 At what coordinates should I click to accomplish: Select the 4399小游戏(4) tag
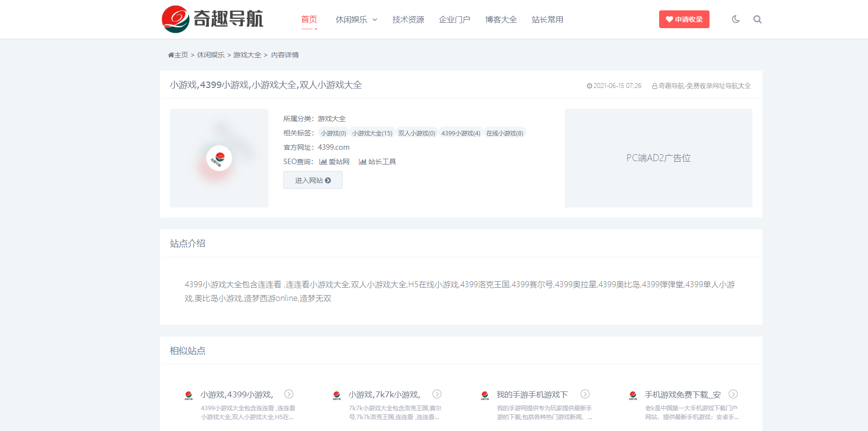tap(461, 133)
